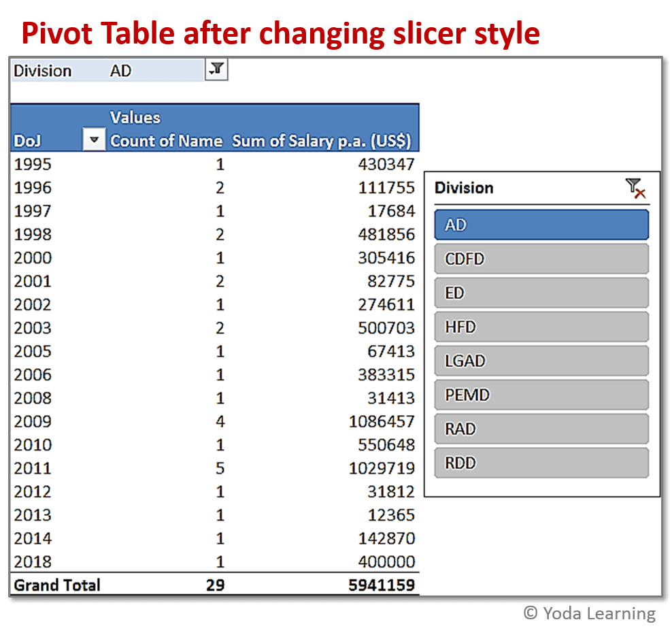This screenshot has height=637, width=672.
Task: Click the salary value 1086457
Action: (382, 421)
